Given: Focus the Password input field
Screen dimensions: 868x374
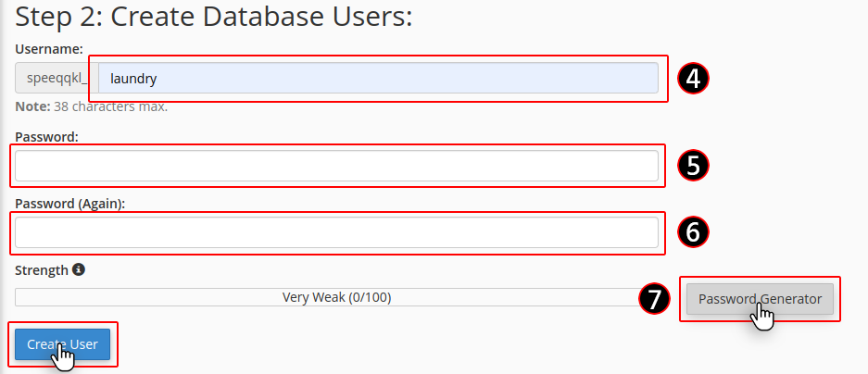Looking at the screenshot, I should click(336, 166).
